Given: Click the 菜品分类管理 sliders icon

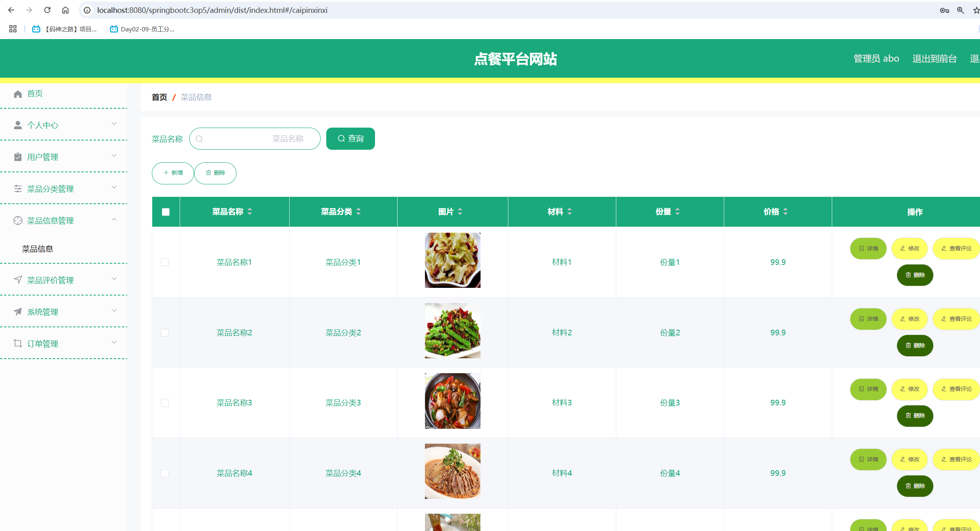Looking at the screenshot, I should coord(18,188).
